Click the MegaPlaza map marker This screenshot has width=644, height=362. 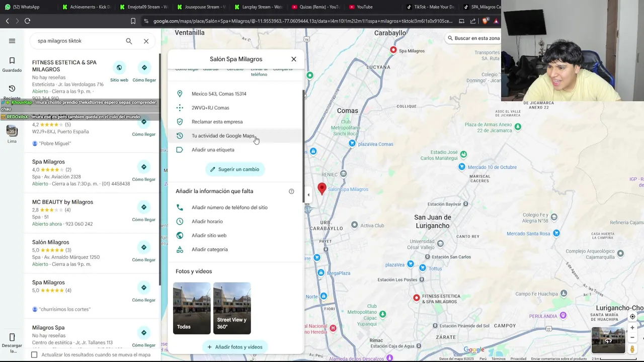320,273
